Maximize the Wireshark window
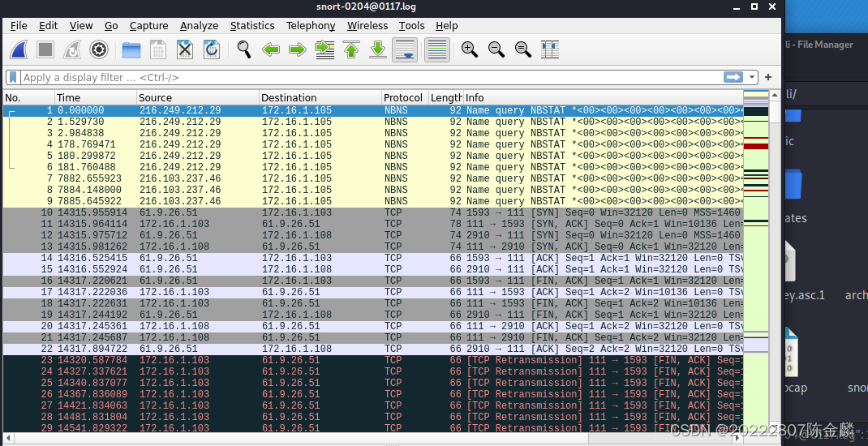This screenshot has height=446, width=868. pos(754,6)
